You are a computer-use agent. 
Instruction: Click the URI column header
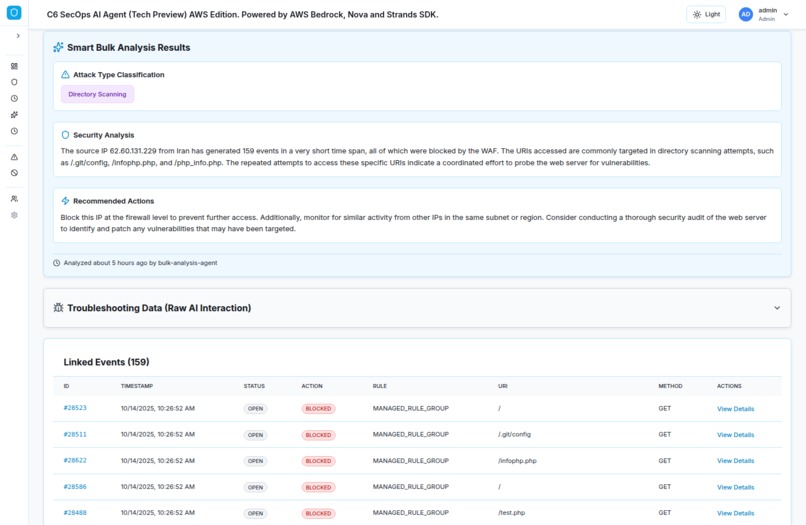[x=502, y=386]
